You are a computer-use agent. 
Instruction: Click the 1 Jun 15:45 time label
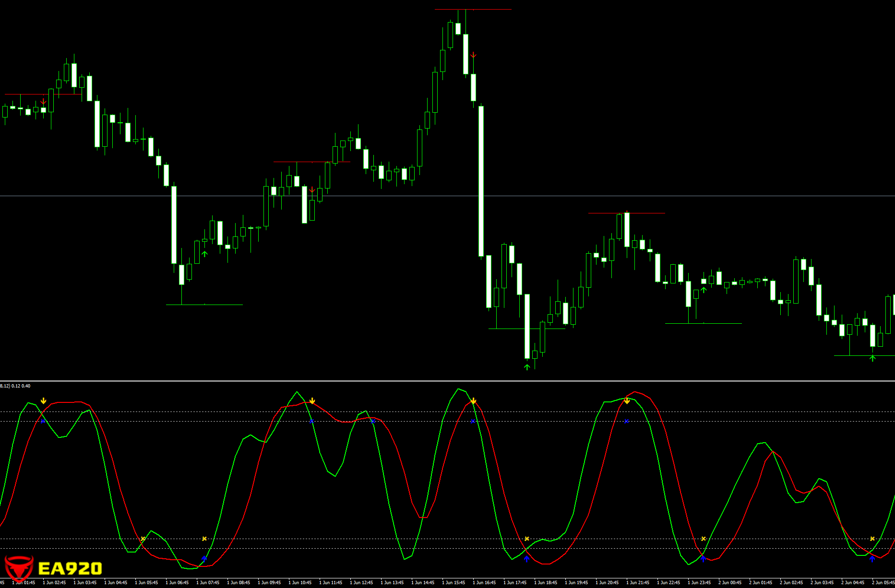(x=453, y=583)
